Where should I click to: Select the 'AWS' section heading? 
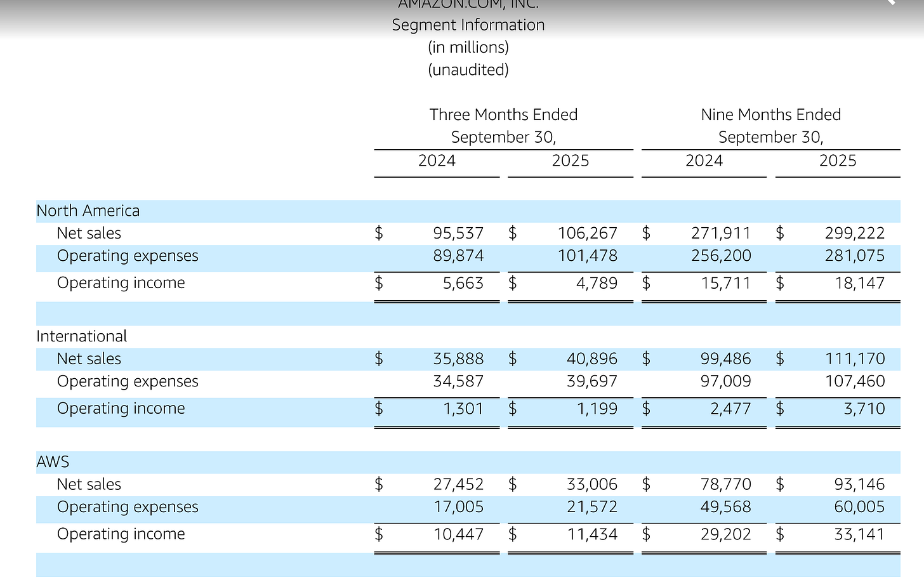(53, 462)
